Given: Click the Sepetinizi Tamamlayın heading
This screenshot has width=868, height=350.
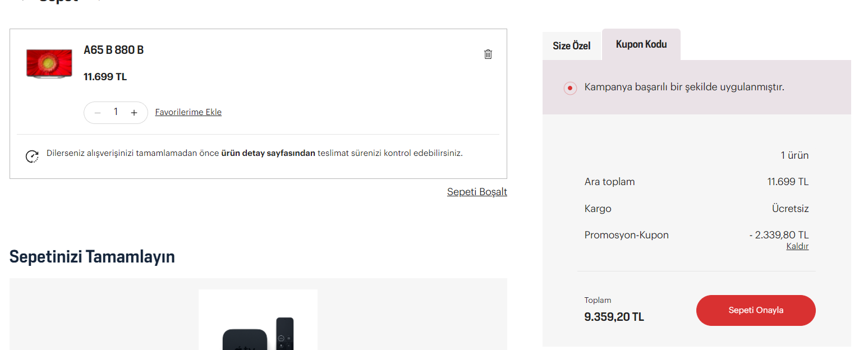Looking at the screenshot, I should tap(92, 257).
